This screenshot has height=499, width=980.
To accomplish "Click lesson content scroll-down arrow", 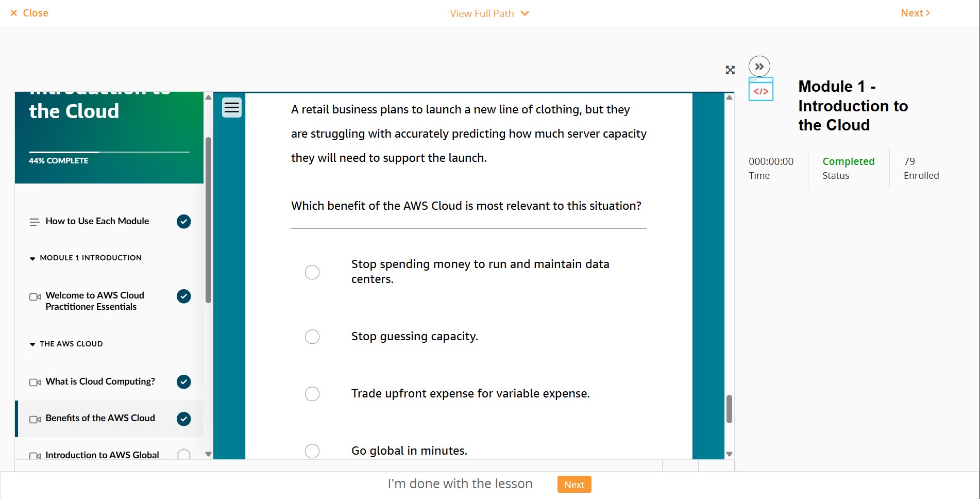I will click(x=729, y=454).
